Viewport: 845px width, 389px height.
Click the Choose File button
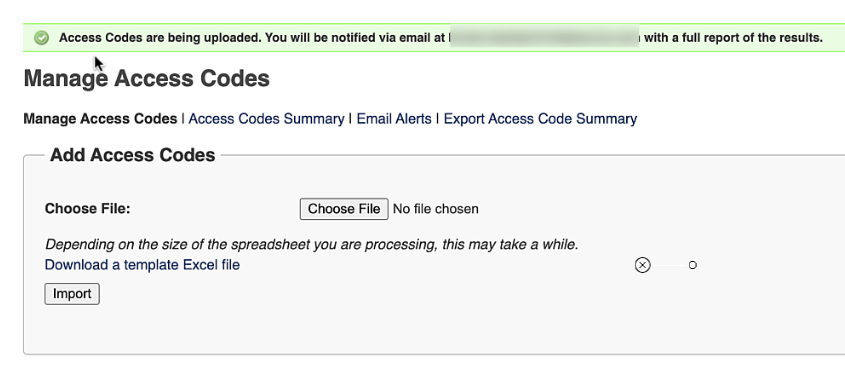(344, 209)
